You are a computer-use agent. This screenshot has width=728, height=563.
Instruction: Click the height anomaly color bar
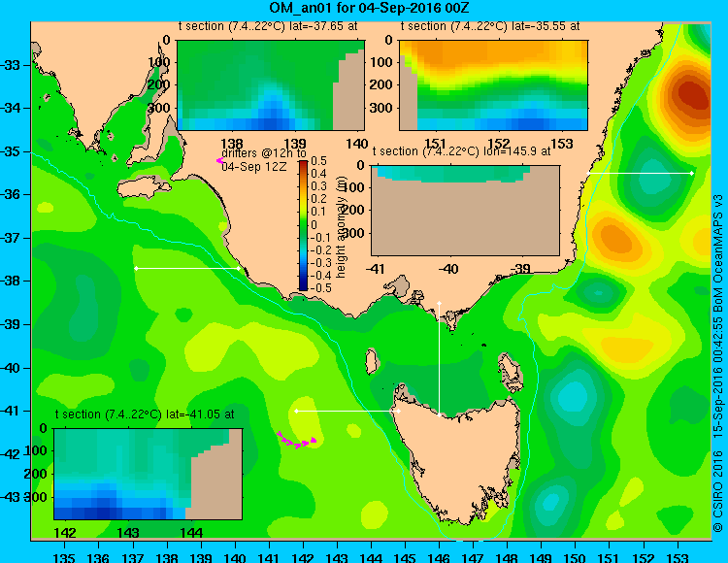[303, 226]
